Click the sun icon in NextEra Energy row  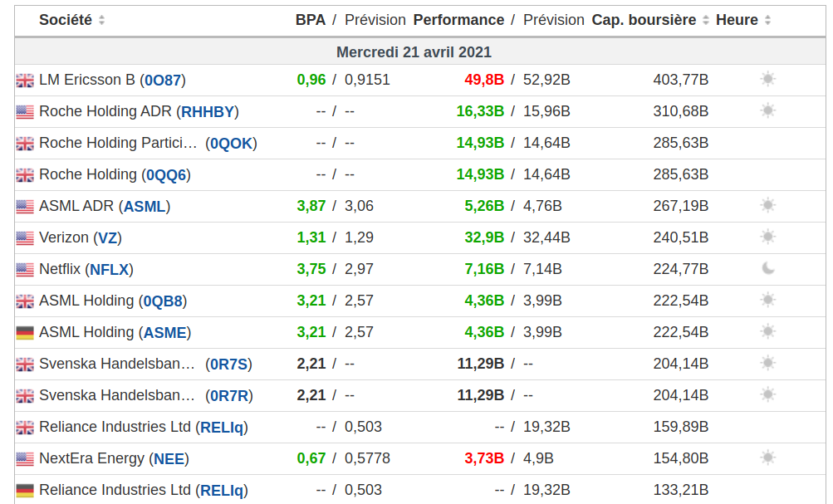coord(767,458)
